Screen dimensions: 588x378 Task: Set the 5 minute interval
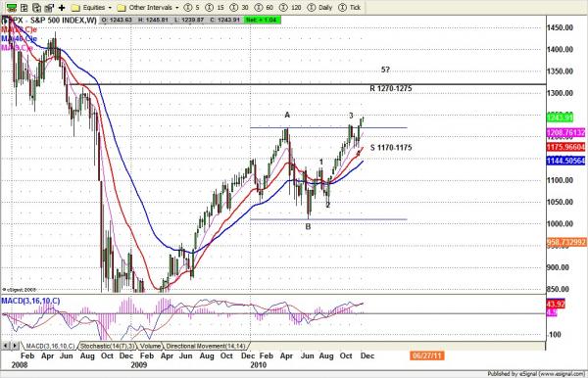point(192,7)
